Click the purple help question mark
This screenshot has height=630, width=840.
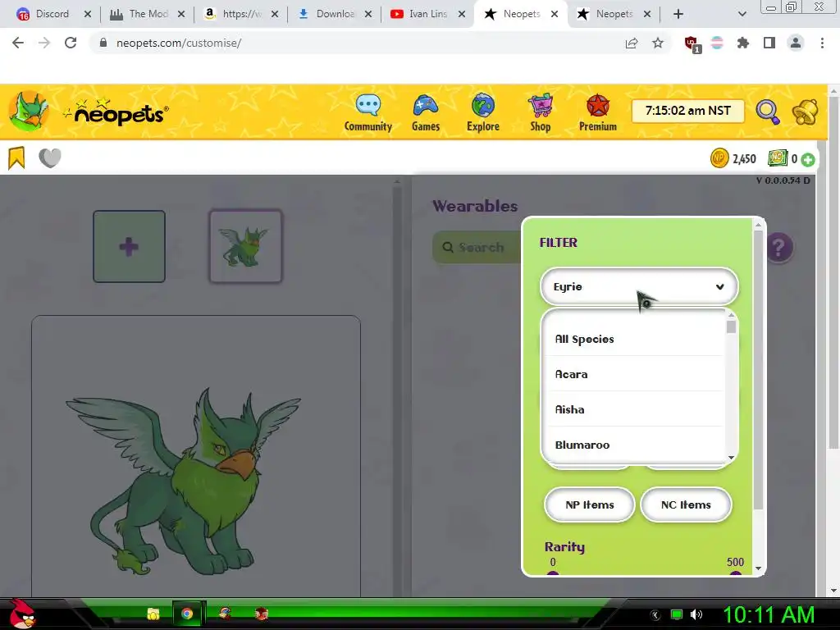[x=779, y=248]
